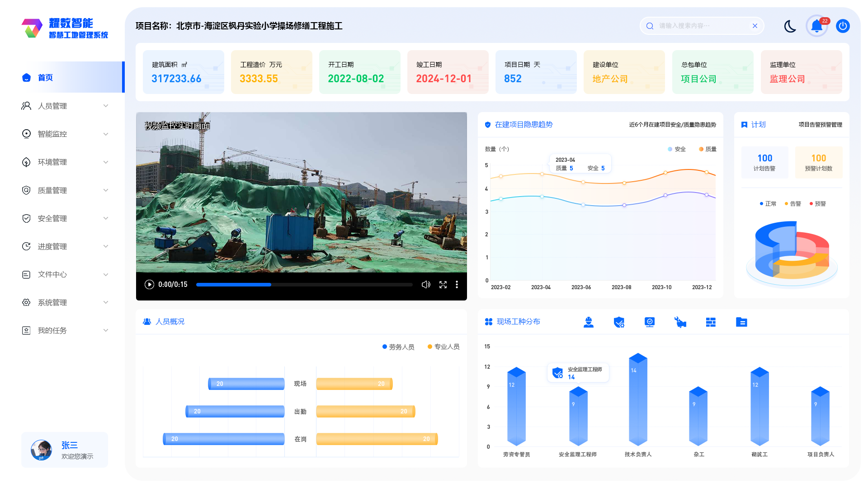Select the brick wall icon
This screenshot has width=868, height=488.
pos(711,322)
